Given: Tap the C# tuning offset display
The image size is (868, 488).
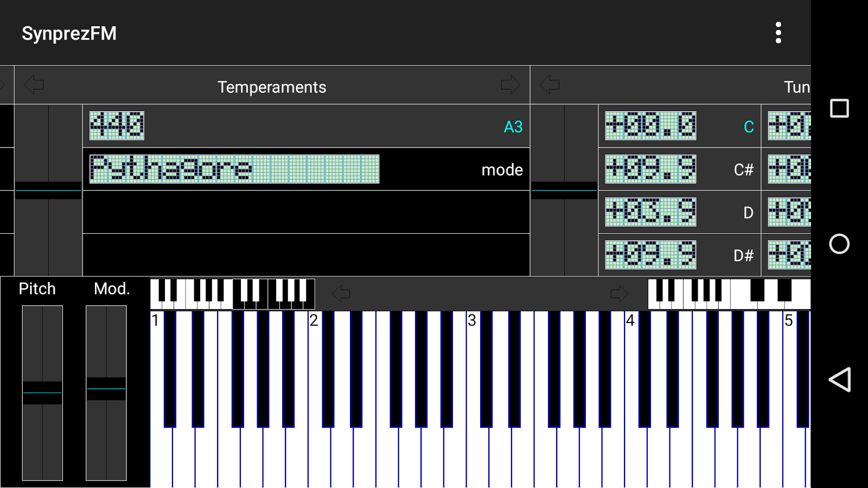Looking at the screenshot, I should [650, 169].
